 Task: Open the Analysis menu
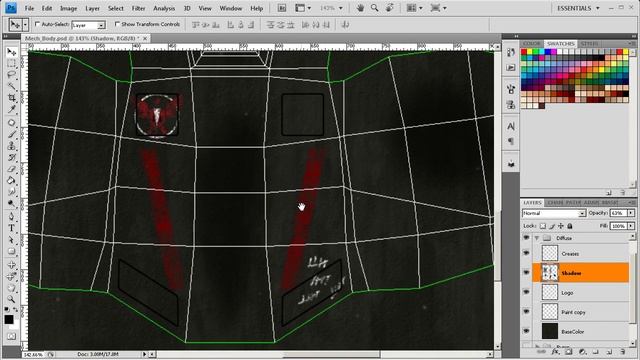(x=164, y=8)
